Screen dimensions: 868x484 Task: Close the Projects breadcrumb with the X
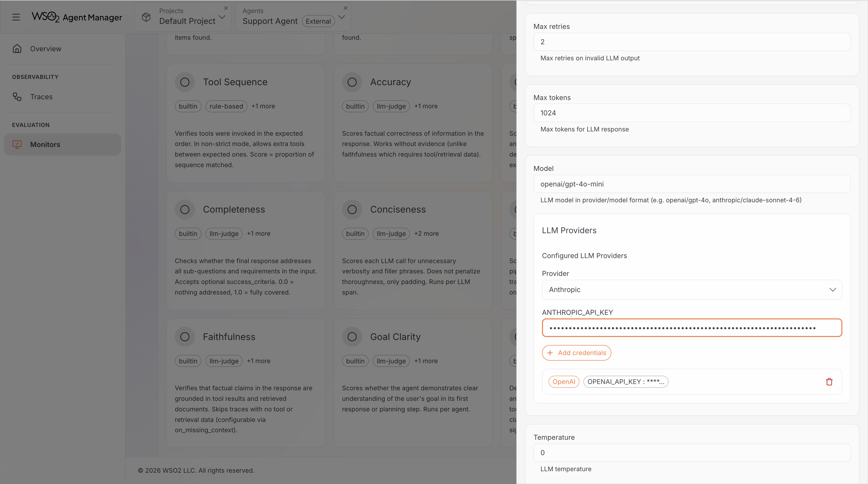(226, 8)
